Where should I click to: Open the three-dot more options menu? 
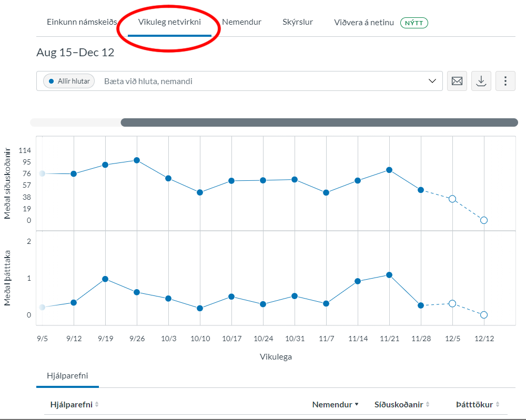[505, 81]
